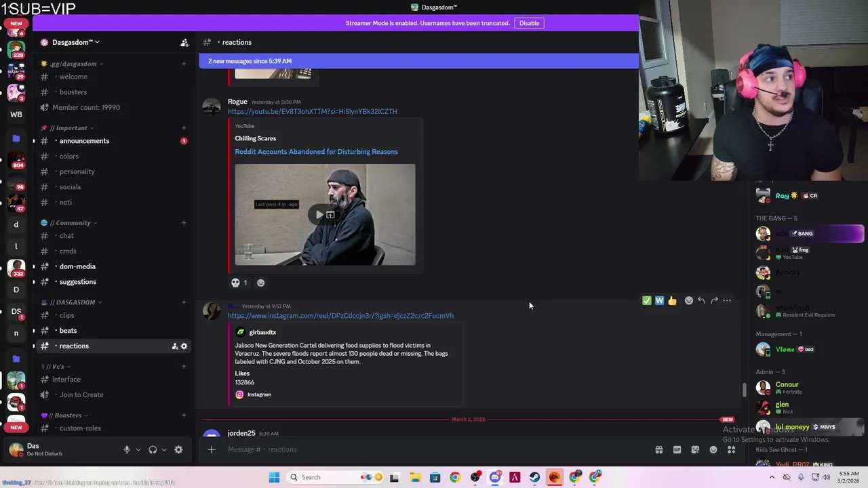
Task: Click skull reaction on Rogue's message
Action: coord(239,283)
